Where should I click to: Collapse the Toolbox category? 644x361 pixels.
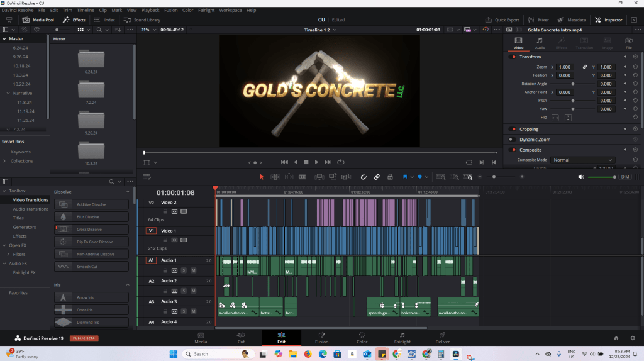point(4,191)
